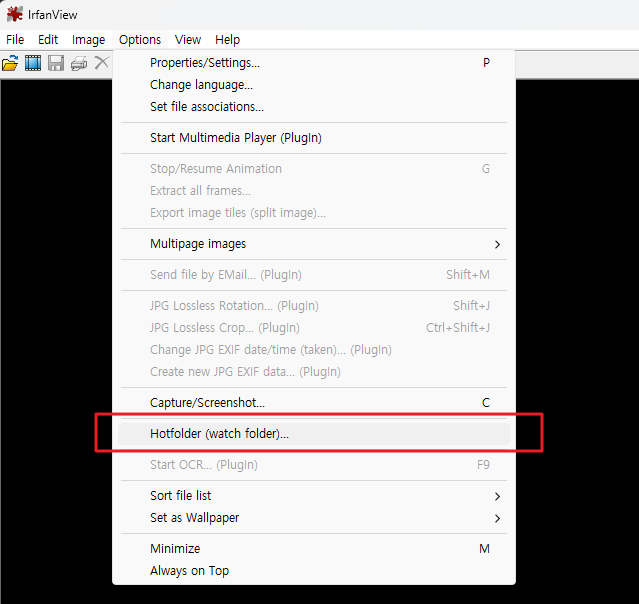Click the disabled Extract all frames... entry
The width and height of the screenshot is (639, 604).
[314, 191]
